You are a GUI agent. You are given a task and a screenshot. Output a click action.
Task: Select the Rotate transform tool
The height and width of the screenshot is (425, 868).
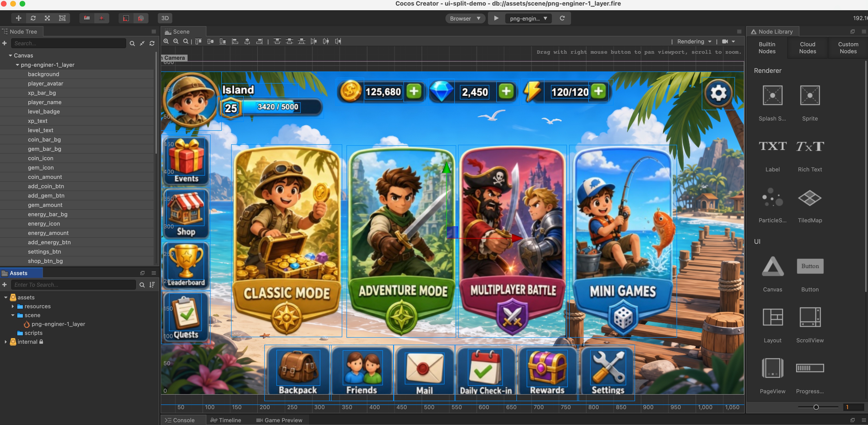[x=33, y=18]
